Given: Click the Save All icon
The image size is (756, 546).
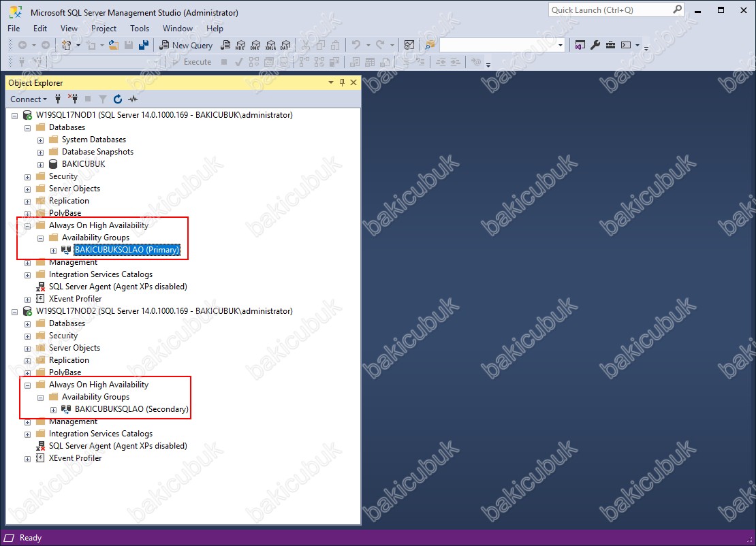Looking at the screenshot, I should point(144,46).
